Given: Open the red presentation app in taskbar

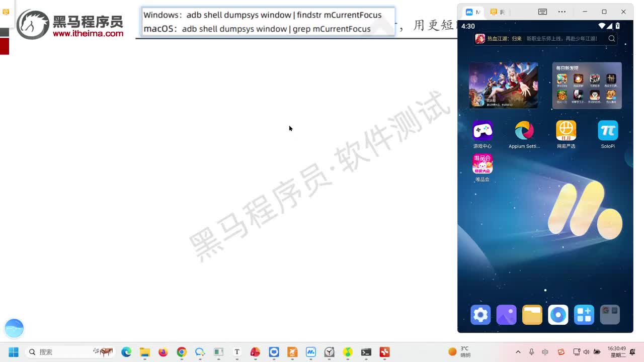Looking at the screenshot, I should (255, 352).
